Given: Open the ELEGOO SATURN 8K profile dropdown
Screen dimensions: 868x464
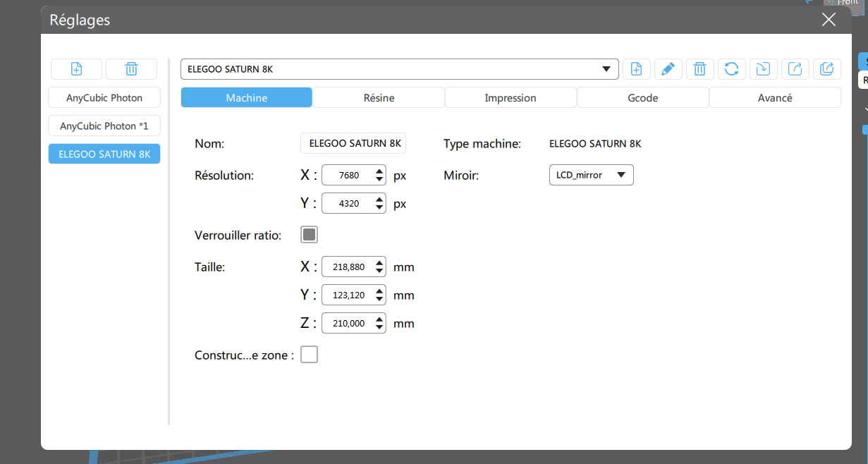Looking at the screenshot, I should coord(400,69).
